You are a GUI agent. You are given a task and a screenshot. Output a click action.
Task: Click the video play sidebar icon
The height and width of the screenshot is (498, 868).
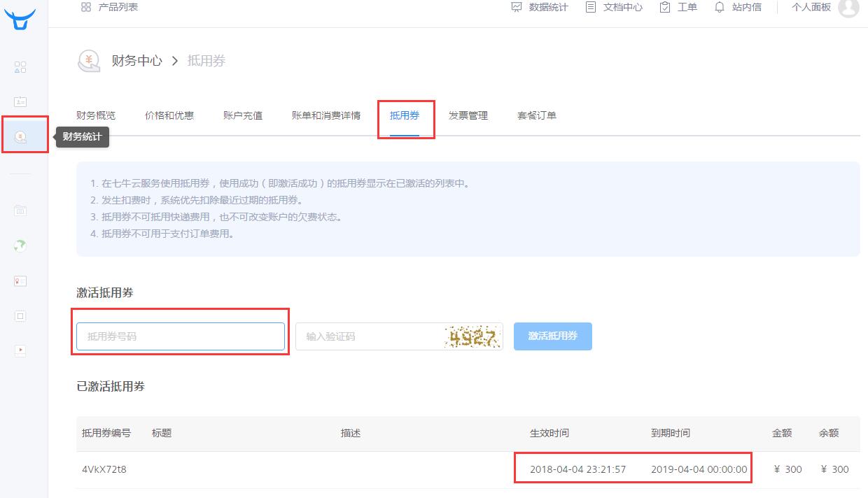point(20,350)
